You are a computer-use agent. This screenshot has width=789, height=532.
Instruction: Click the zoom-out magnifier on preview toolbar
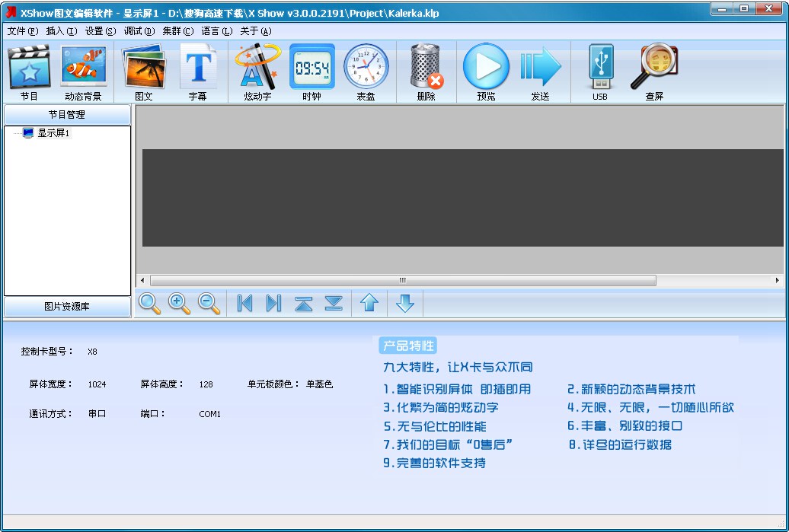click(x=207, y=303)
